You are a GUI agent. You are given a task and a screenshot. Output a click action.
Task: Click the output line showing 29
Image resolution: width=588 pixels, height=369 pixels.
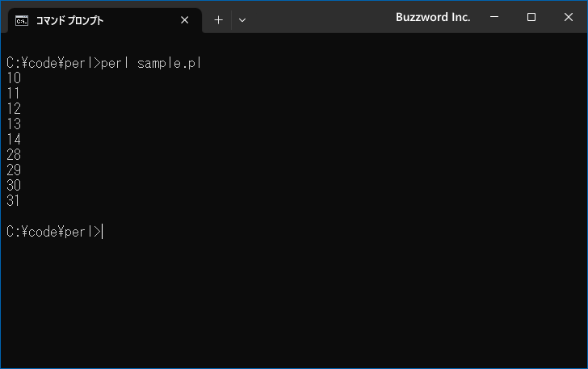(14, 170)
